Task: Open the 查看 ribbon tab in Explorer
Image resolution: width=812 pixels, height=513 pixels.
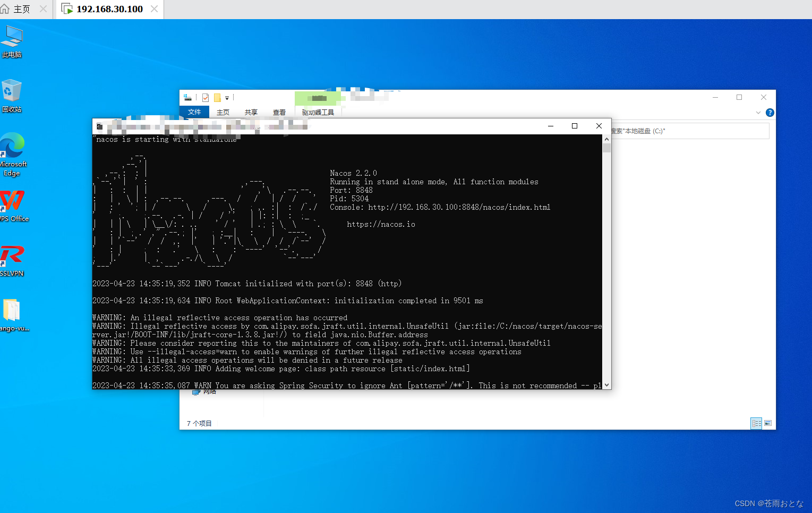Action: 279,112
